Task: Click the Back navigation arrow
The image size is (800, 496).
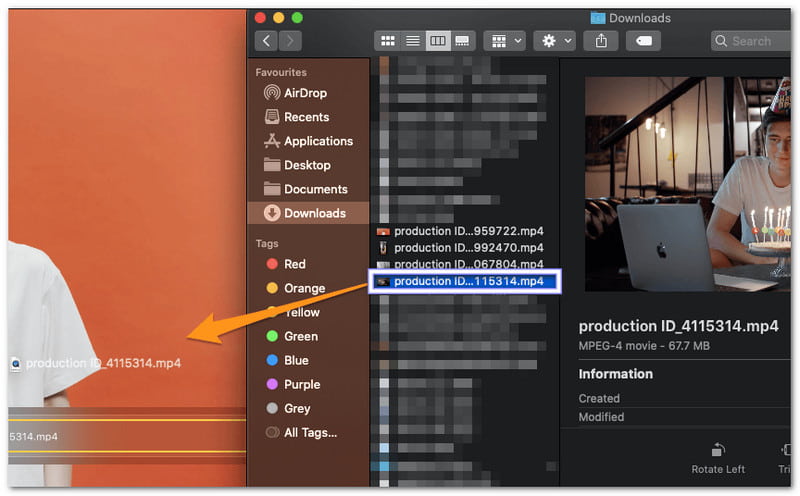Action: (266, 41)
